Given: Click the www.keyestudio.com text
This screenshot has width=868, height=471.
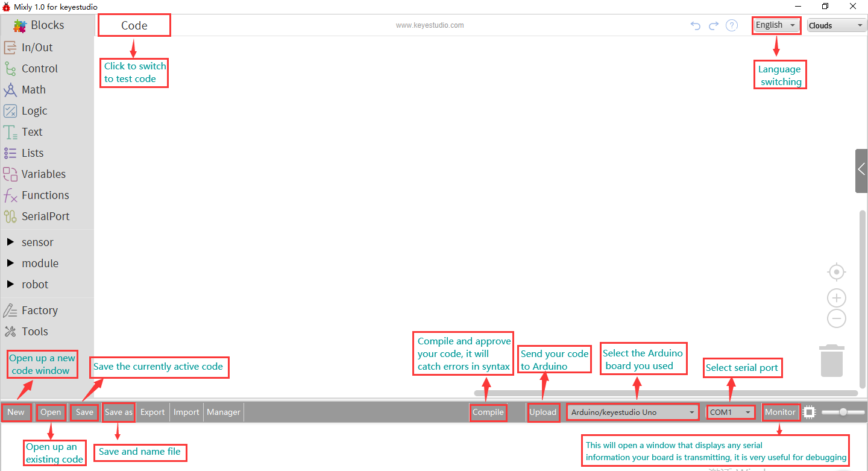Looking at the screenshot, I should click(x=430, y=25).
